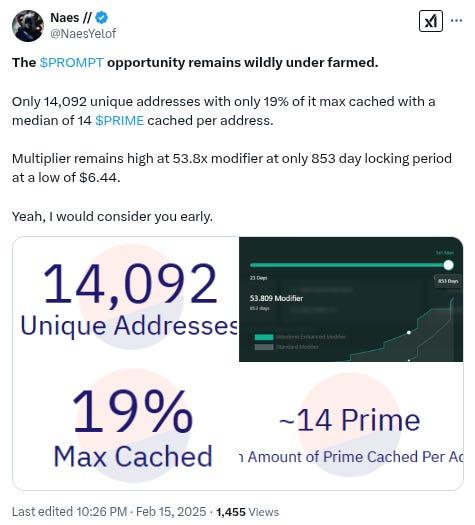Click the Feb 15, 2025 date
Viewport: 475px width, 525px height.
171,512
